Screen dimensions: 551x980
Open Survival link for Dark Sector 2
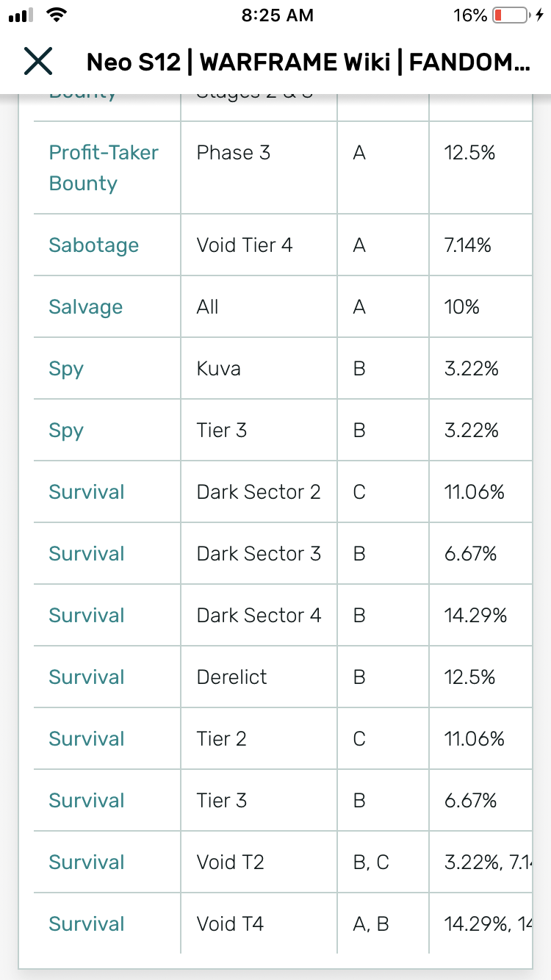(87, 492)
